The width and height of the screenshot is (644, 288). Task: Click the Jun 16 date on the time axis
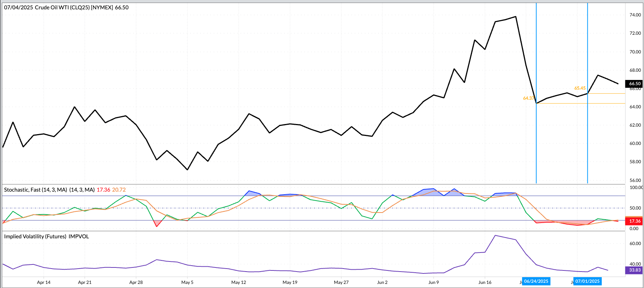click(485, 282)
